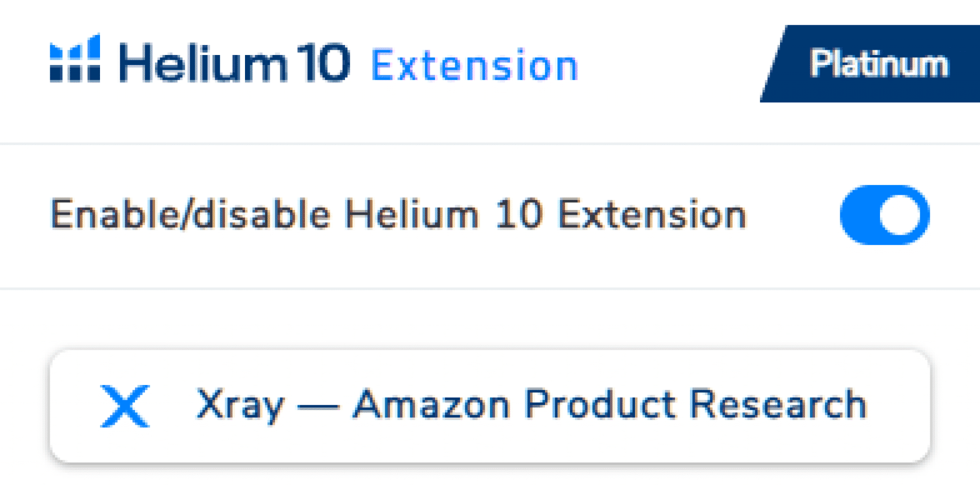Click the knob of the enable switch
Image resolution: width=980 pixels, height=485 pixels.
click(900, 214)
